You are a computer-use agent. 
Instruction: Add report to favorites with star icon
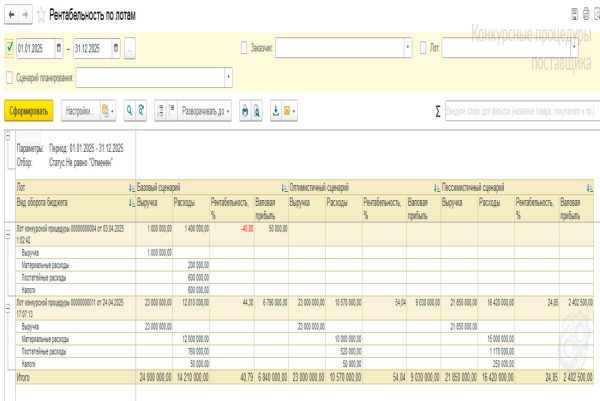pos(41,16)
